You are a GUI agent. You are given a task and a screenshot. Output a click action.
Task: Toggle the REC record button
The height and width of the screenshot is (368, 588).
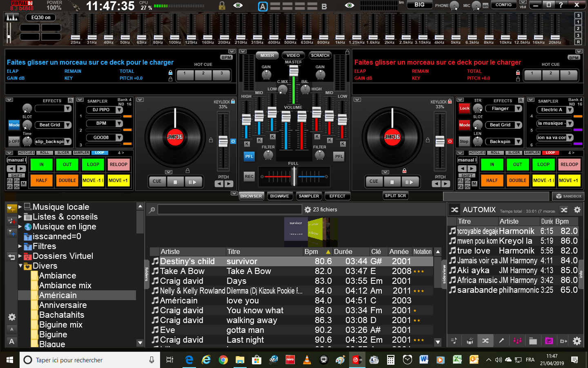[249, 177]
